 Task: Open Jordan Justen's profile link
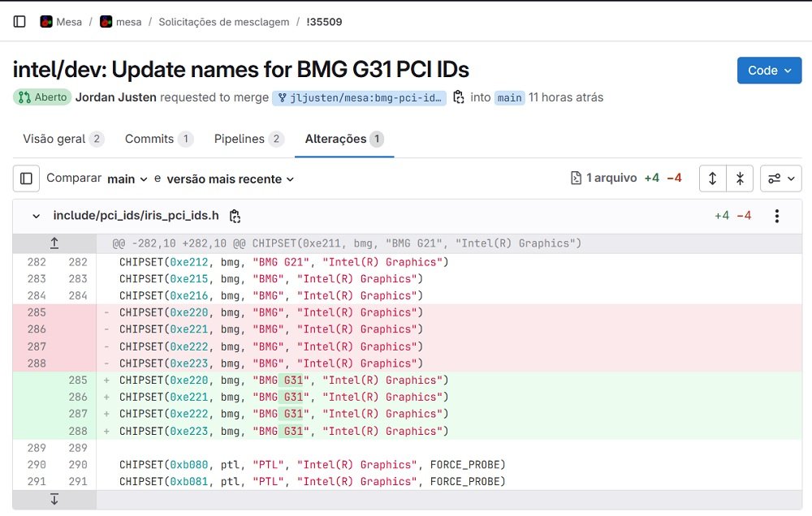(115, 97)
